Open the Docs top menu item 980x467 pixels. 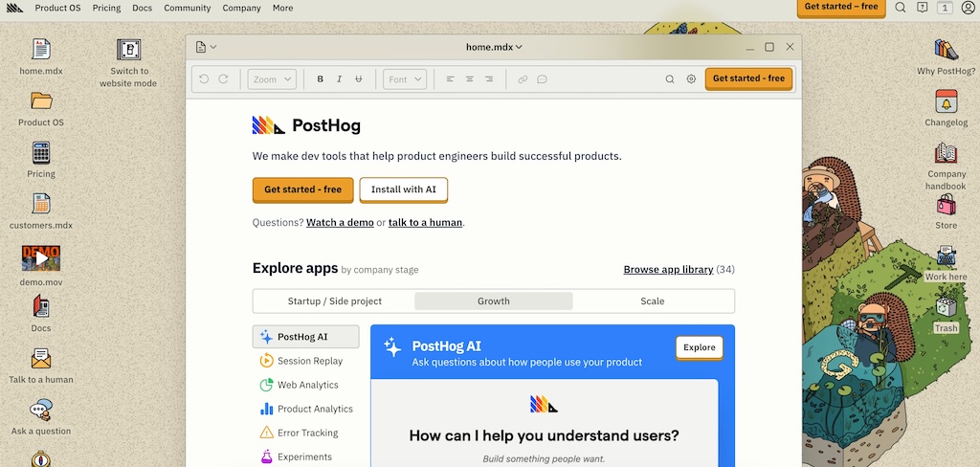pyautogui.click(x=142, y=8)
